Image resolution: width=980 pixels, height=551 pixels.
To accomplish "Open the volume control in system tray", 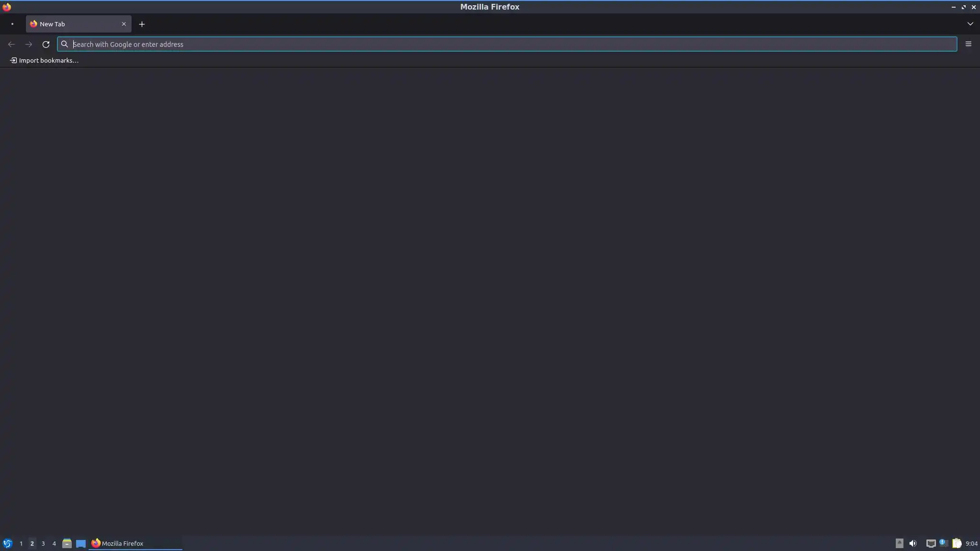I will (x=913, y=543).
